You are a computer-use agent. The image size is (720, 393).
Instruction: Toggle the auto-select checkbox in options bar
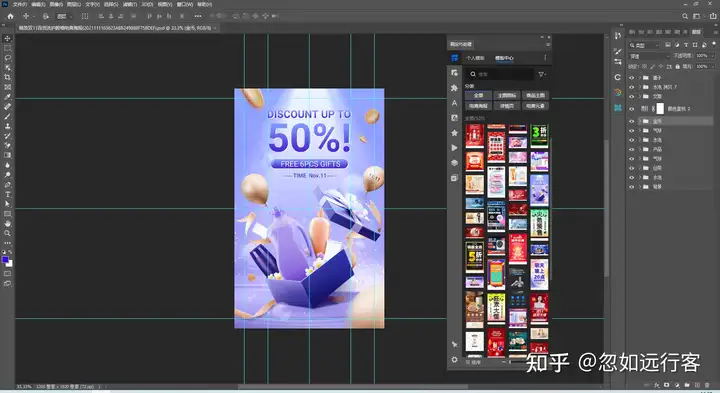click(x=45, y=16)
